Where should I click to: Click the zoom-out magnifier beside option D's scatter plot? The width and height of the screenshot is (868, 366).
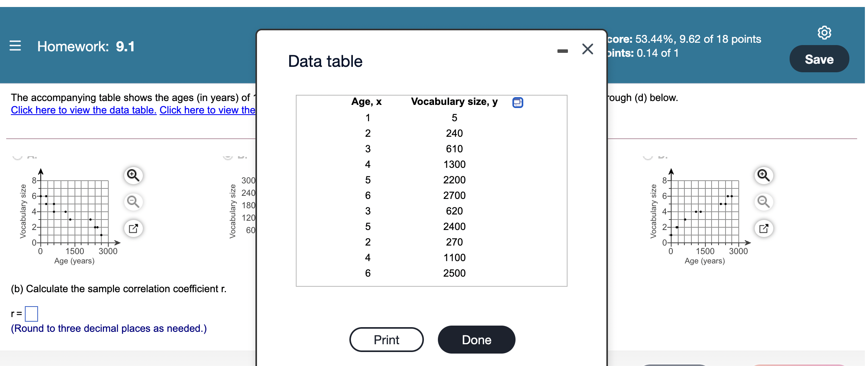(x=763, y=202)
